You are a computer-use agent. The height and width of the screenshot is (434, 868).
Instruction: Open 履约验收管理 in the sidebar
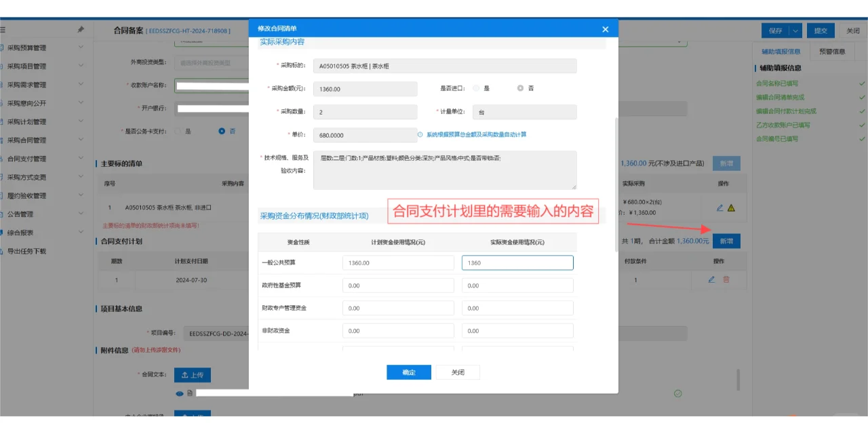coord(27,196)
